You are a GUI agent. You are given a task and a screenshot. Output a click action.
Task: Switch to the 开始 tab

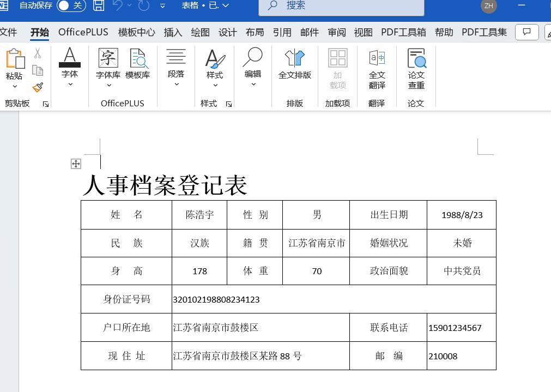coord(39,32)
